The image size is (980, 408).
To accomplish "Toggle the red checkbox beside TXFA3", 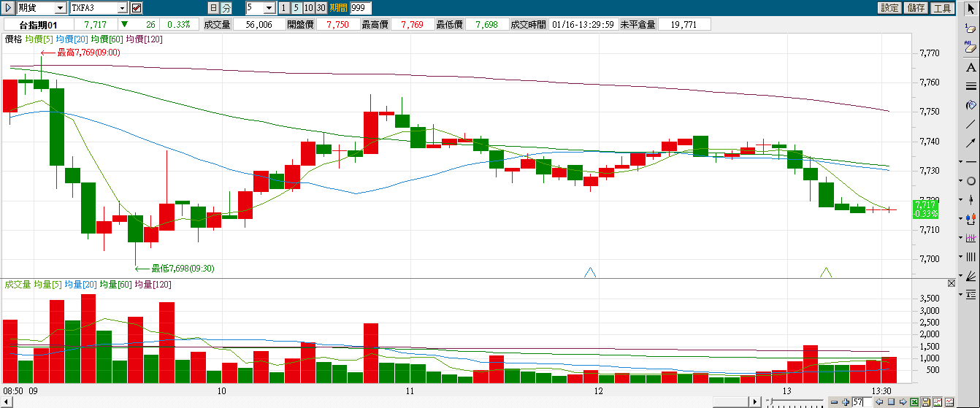I will (137, 8).
